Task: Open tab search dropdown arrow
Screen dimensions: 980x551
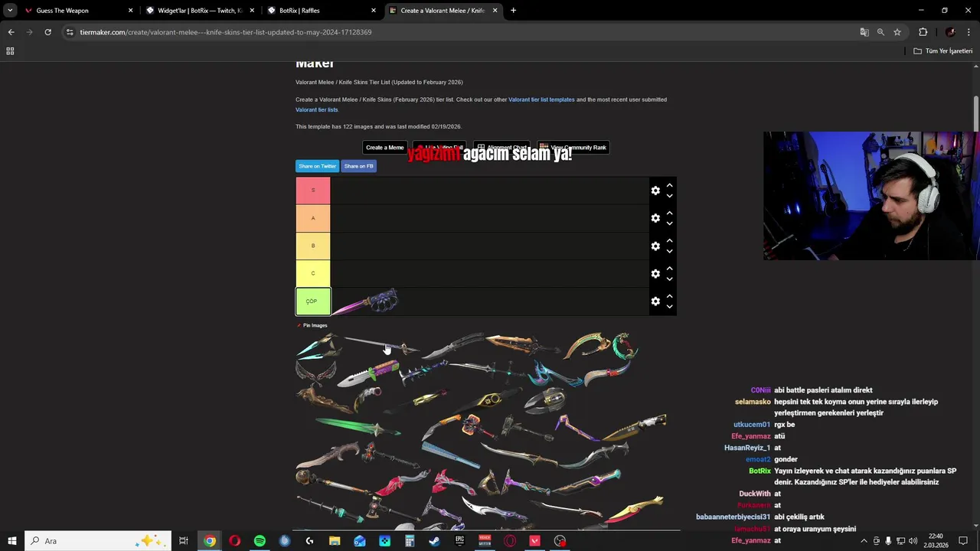Action: pos(9,11)
